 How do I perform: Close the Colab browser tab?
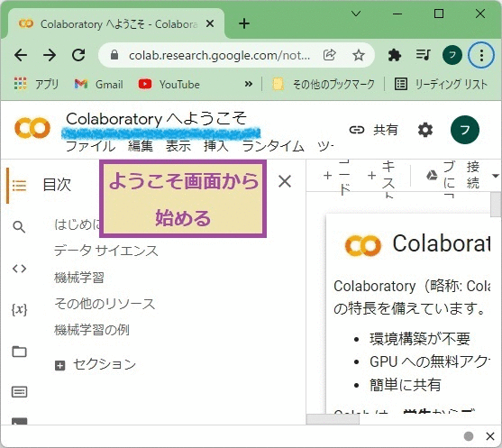pyautogui.click(x=210, y=23)
